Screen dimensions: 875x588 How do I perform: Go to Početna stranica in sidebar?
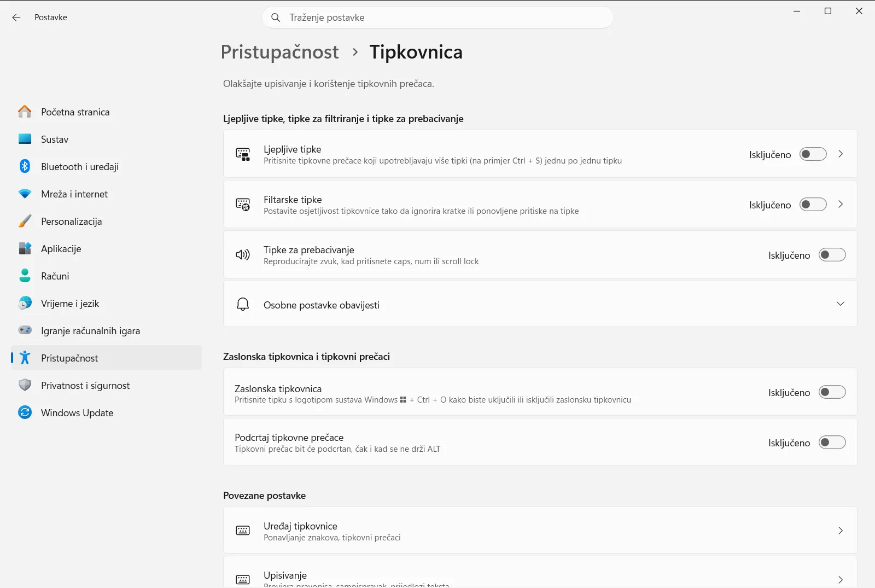[x=107, y=112]
